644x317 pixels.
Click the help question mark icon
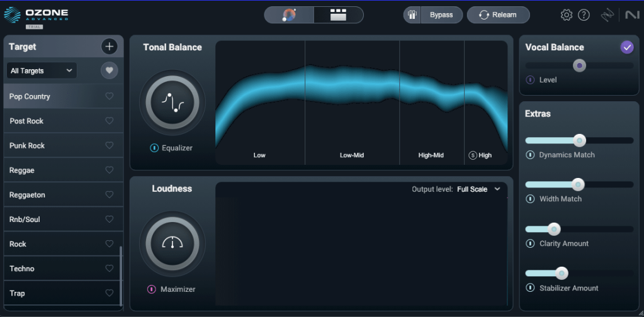[x=584, y=15]
